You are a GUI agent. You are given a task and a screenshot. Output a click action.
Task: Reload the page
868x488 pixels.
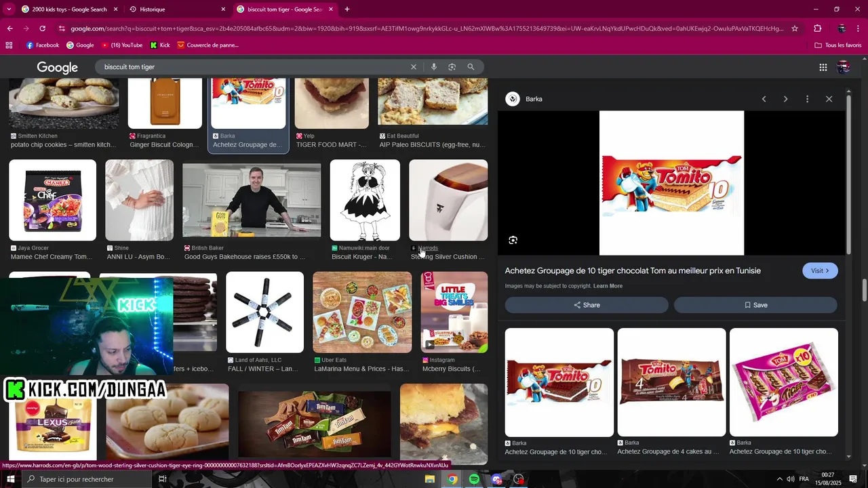click(x=42, y=28)
